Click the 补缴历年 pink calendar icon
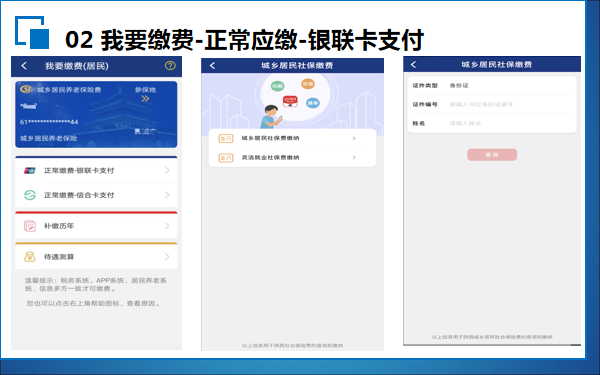 coord(30,226)
